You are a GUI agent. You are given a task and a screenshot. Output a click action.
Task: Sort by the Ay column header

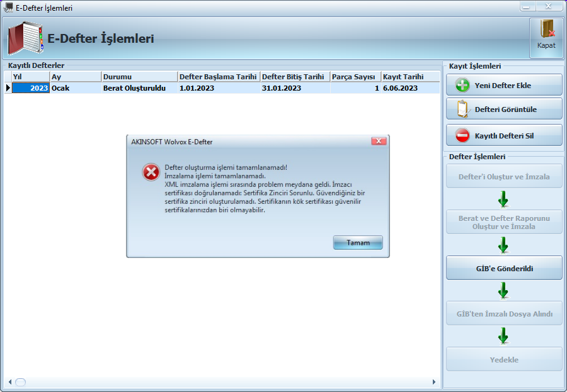tap(76, 77)
